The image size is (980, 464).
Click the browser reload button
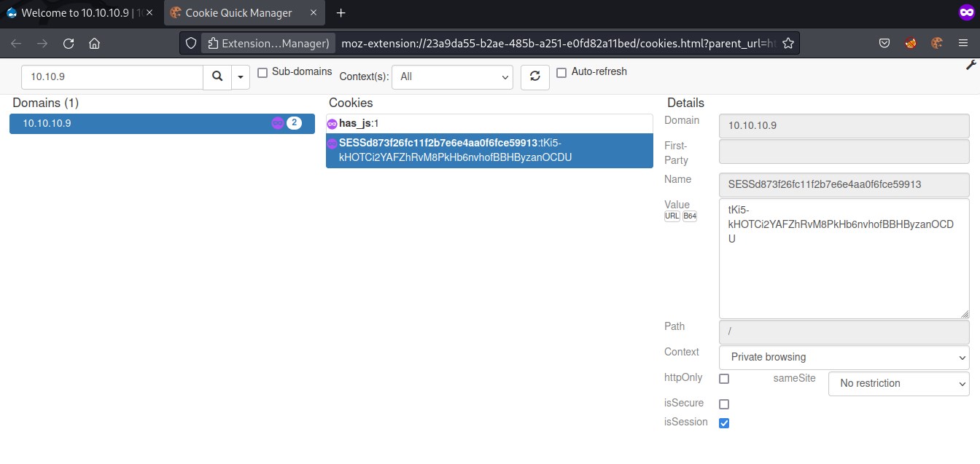[x=69, y=44]
